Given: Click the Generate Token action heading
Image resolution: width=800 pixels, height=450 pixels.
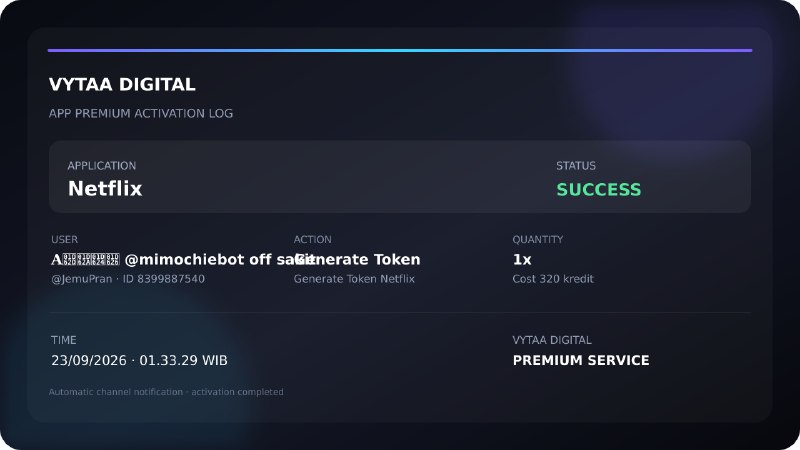Looking at the screenshot, I should point(357,259).
